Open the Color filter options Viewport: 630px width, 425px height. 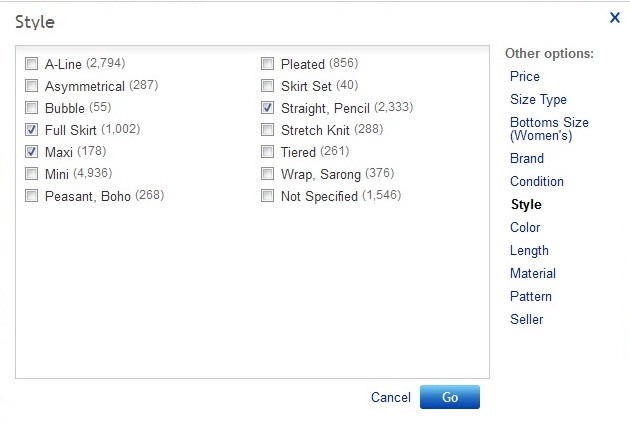tap(525, 227)
